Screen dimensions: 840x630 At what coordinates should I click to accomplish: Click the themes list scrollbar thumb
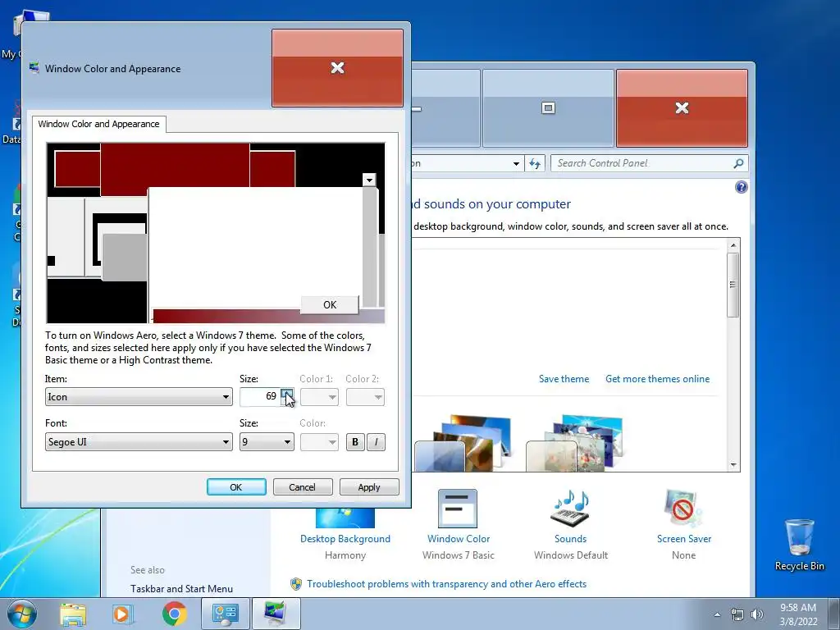pos(733,285)
